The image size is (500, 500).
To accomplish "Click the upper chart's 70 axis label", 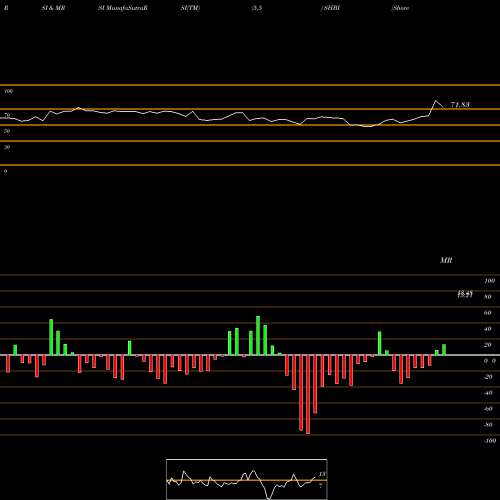I will coord(7,115).
